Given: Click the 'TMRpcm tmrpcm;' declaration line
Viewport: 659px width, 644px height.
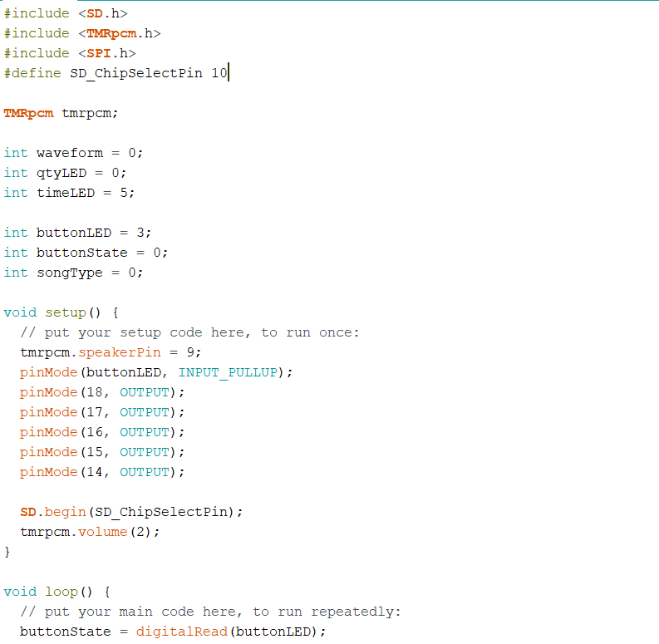Looking at the screenshot, I should point(61,113).
